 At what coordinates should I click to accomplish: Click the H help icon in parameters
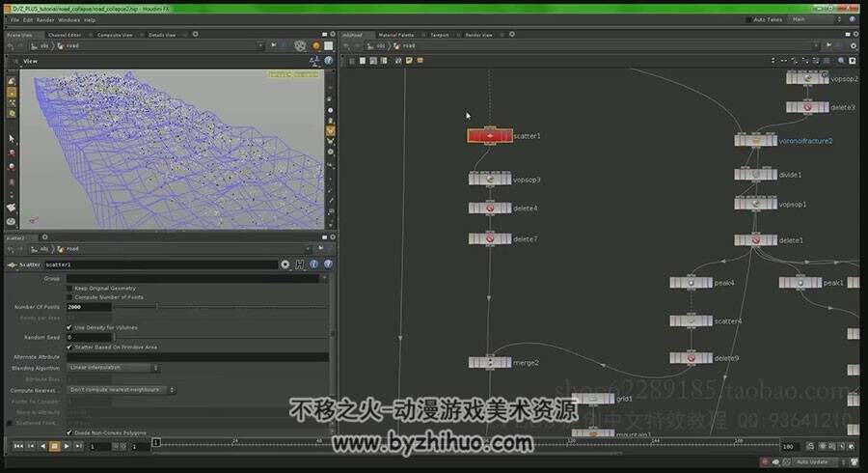point(300,264)
